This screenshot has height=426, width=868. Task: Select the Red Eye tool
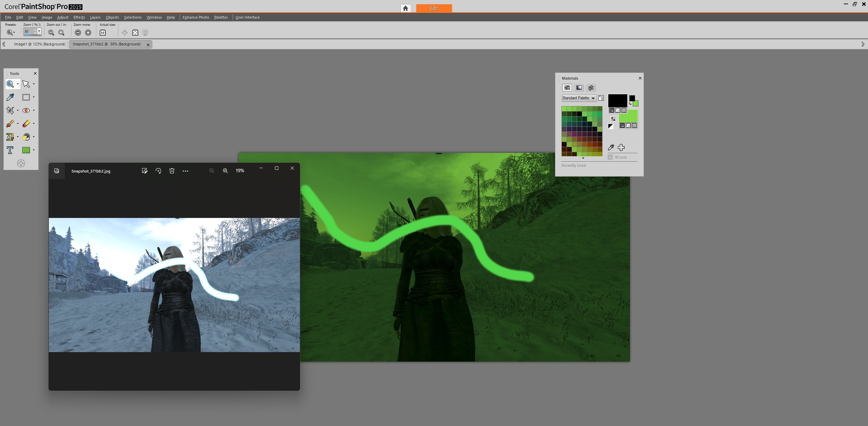pyautogui.click(x=26, y=110)
